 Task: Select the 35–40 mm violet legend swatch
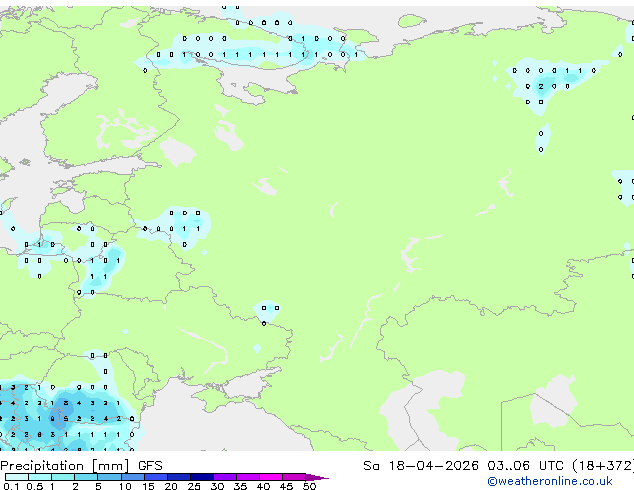(x=248, y=477)
